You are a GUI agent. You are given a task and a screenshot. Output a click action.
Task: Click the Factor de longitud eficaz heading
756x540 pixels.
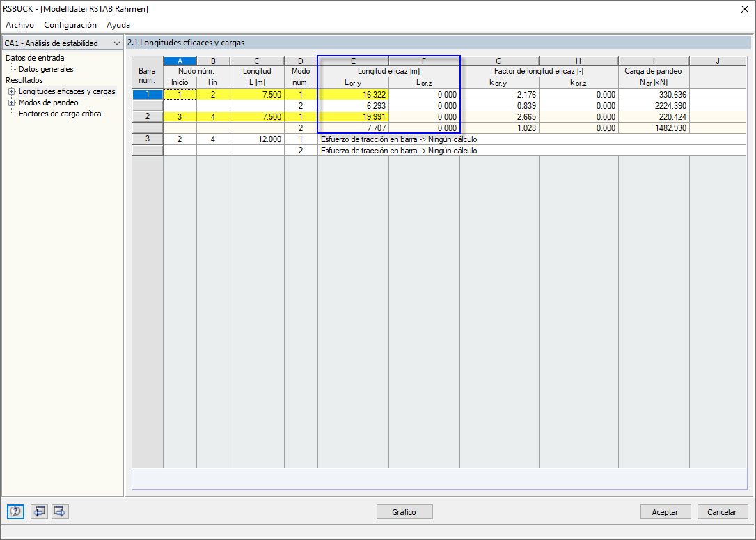539,71
